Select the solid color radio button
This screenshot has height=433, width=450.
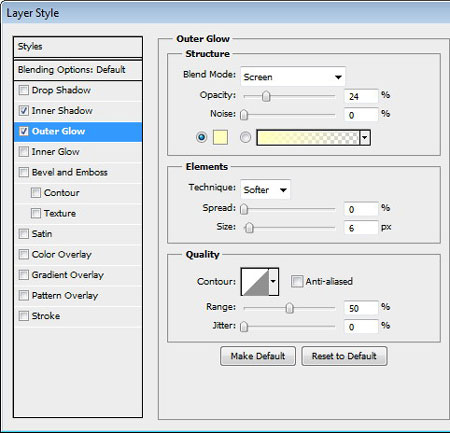point(201,137)
